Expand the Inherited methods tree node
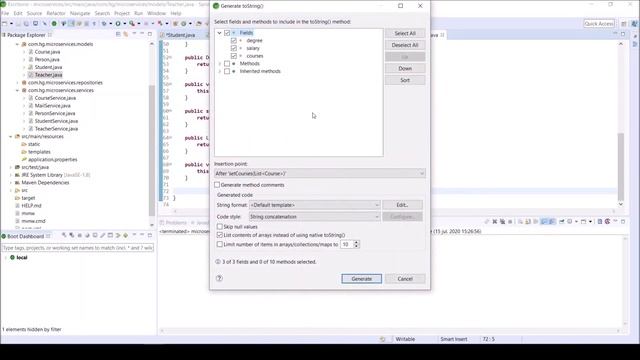This screenshot has width=640, height=360. pos(219,71)
